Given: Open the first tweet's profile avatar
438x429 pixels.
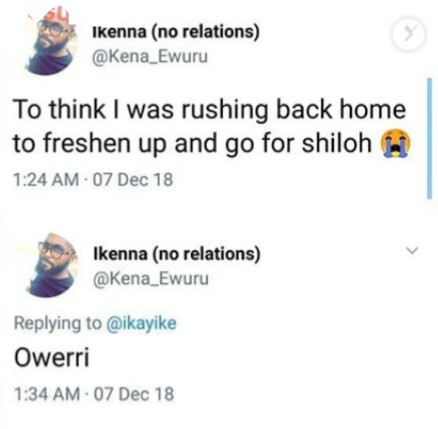Looking at the screenshot, I should (x=51, y=43).
